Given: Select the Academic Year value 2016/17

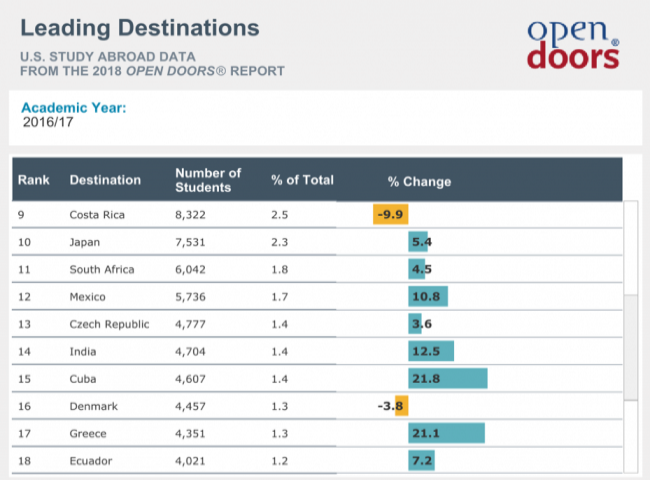Looking at the screenshot, I should click(48, 122).
